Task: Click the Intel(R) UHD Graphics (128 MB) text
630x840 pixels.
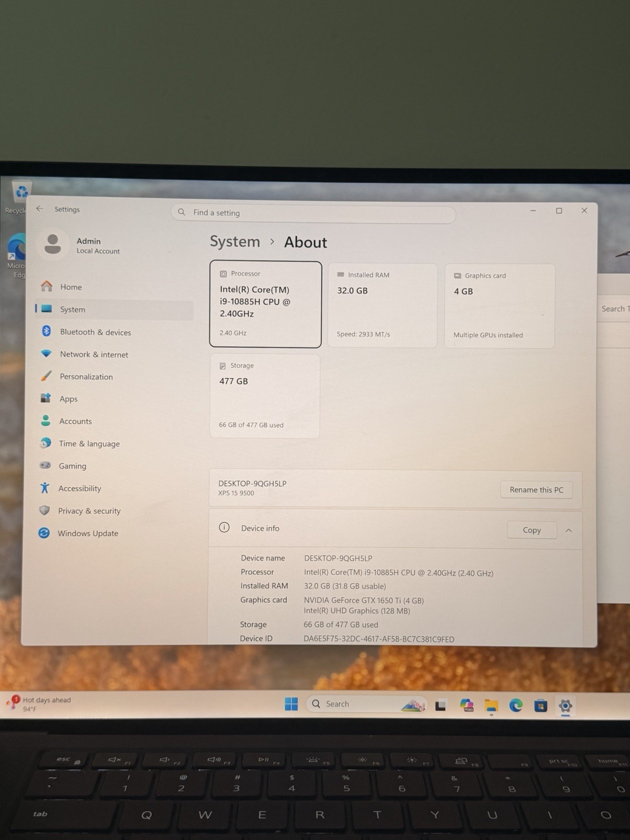Action: click(357, 611)
